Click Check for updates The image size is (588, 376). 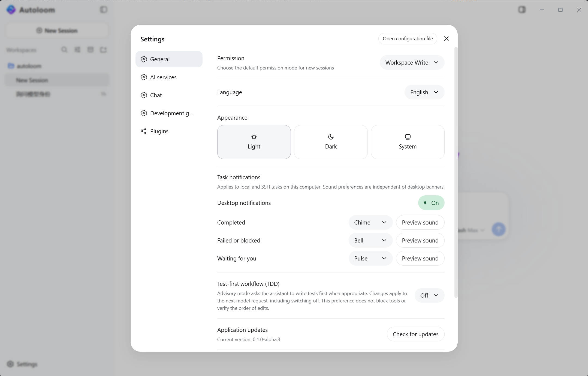tap(415, 334)
